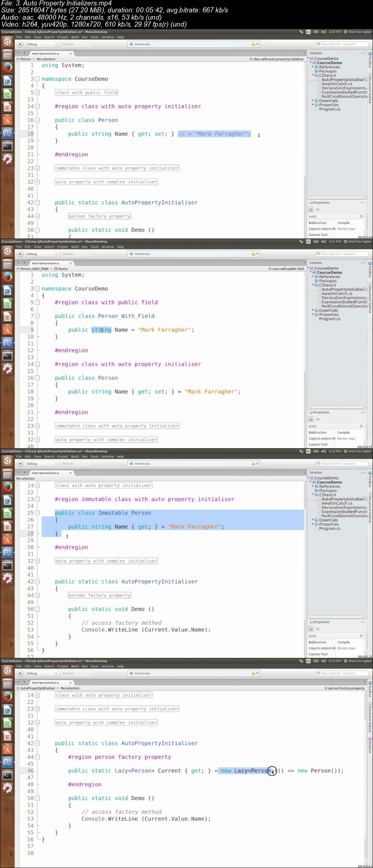Image resolution: width=373 pixels, height=868 pixels.
Task: Click the highlighted 'string' keyword on line 9
Action: 101,330
